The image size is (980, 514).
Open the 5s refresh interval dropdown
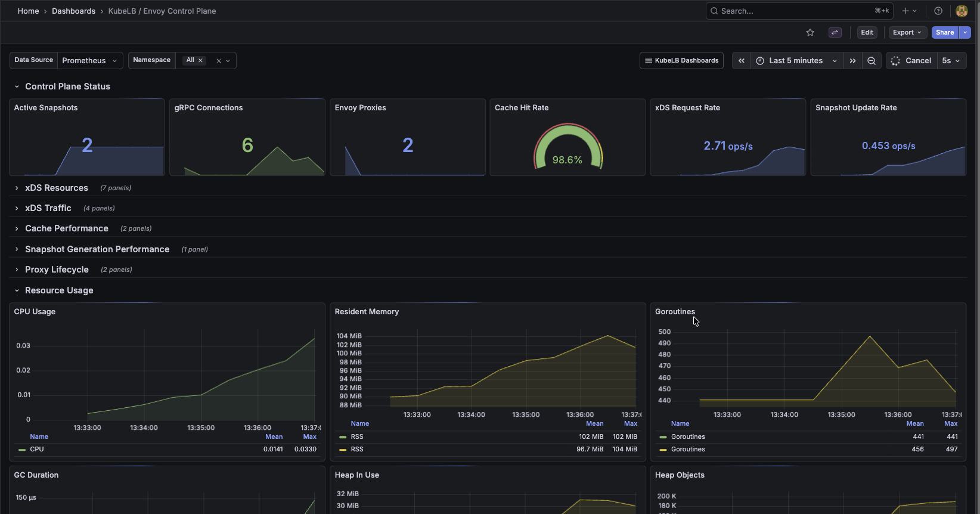[x=951, y=61]
